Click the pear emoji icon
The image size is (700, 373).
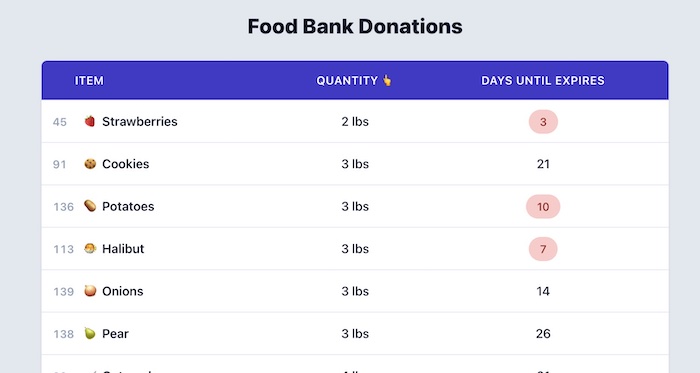tap(90, 333)
